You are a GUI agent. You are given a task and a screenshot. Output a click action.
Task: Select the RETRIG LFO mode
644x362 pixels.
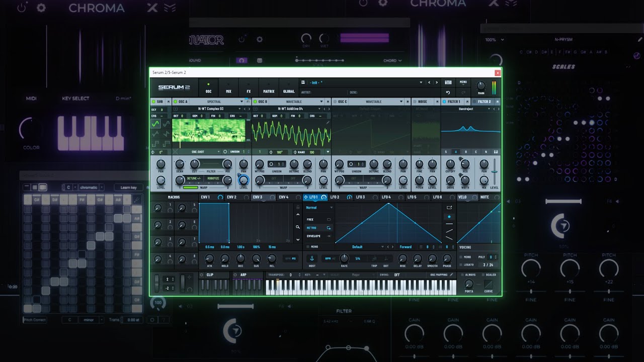318,228
